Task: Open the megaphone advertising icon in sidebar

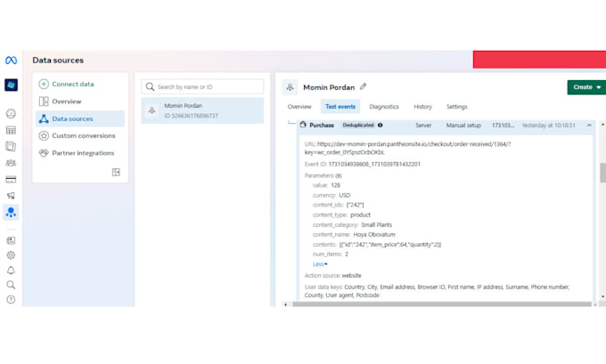Action: click(x=11, y=196)
